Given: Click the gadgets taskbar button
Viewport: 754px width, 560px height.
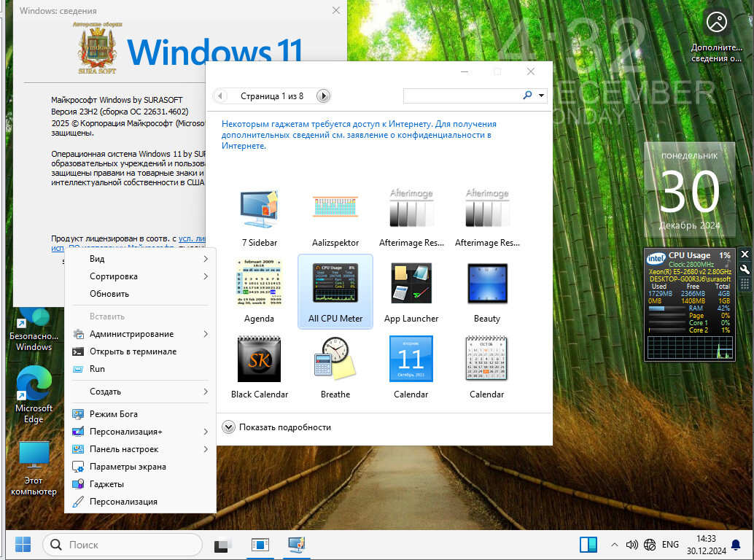Looking at the screenshot, I should tap(297, 545).
